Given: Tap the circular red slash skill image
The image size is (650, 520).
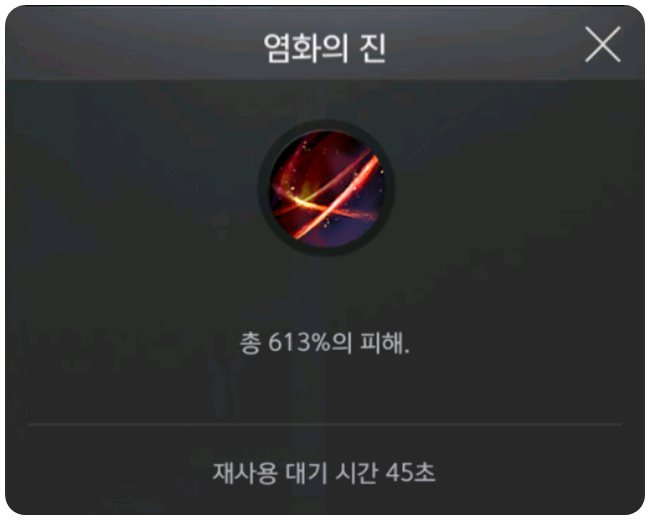Looking at the screenshot, I should tap(326, 188).
